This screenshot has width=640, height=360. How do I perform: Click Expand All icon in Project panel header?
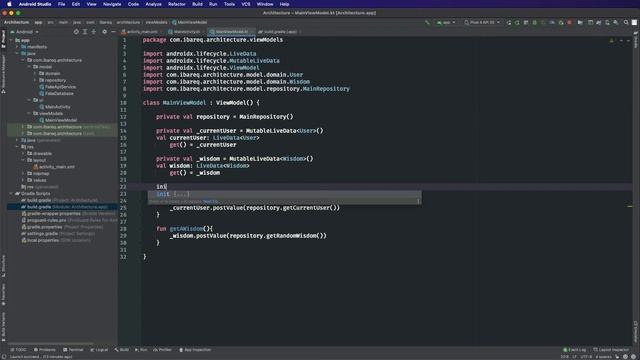click(x=85, y=31)
